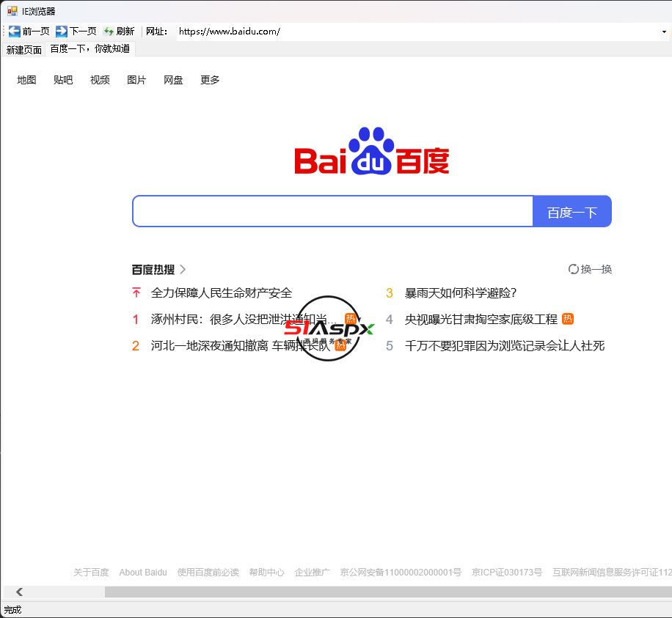Click the About Baidu footer link
This screenshot has width=672, height=618.
[x=143, y=572]
